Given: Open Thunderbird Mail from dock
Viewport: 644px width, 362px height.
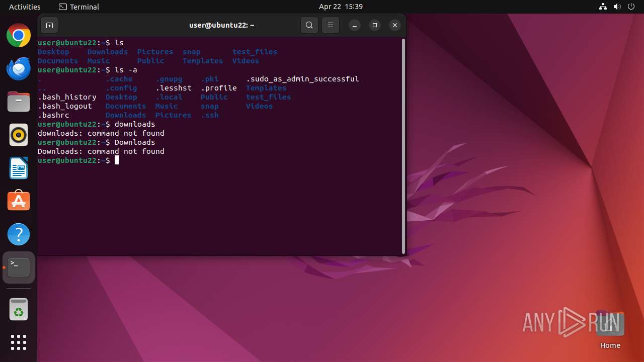Looking at the screenshot, I should [x=19, y=69].
